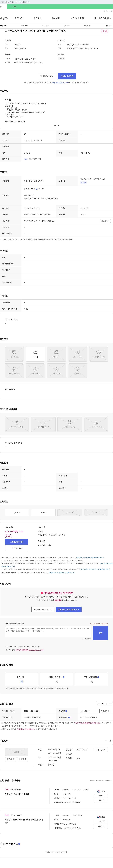Viewport: 113px width, 868px height.
Task: Click the 관심정보 등록 button
Action: (x=46, y=76)
